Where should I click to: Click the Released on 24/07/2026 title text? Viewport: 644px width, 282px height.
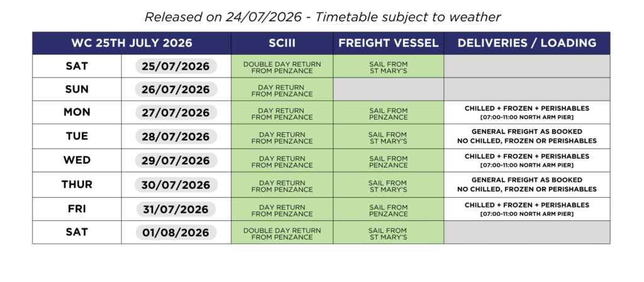click(323, 17)
